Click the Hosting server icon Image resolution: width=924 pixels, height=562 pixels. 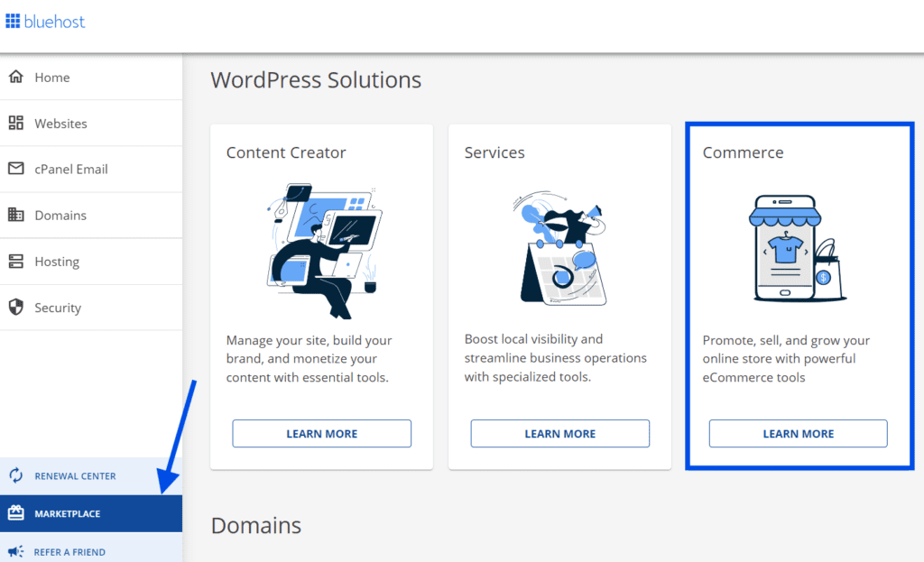(16, 261)
